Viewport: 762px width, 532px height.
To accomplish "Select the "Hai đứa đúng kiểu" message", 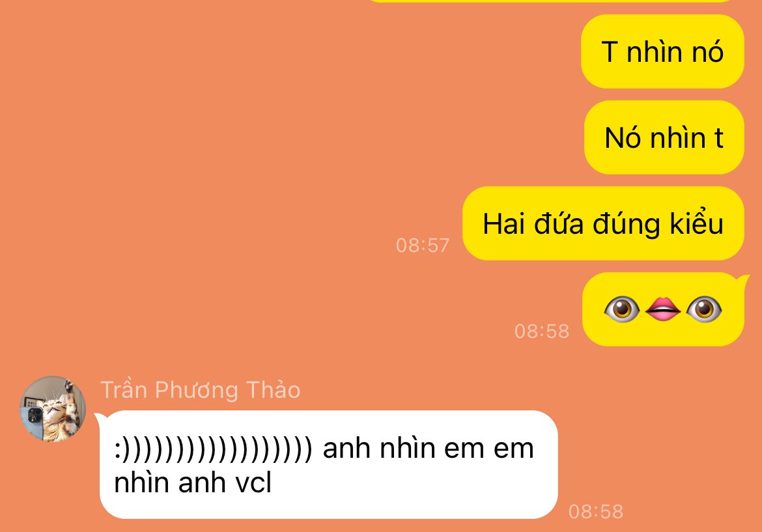I will click(x=603, y=223).
